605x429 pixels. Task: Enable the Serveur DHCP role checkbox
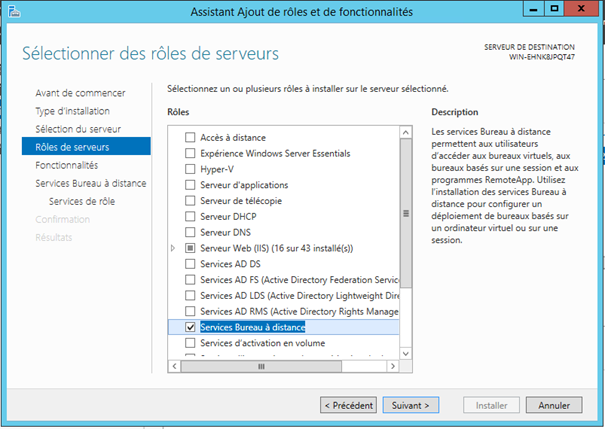coord(190,216)
